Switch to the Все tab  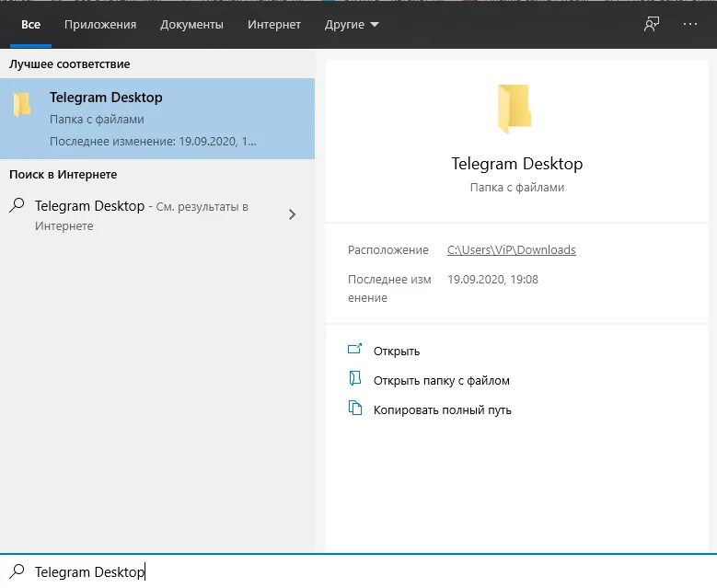pyautogui.click(x=30, y=24)
